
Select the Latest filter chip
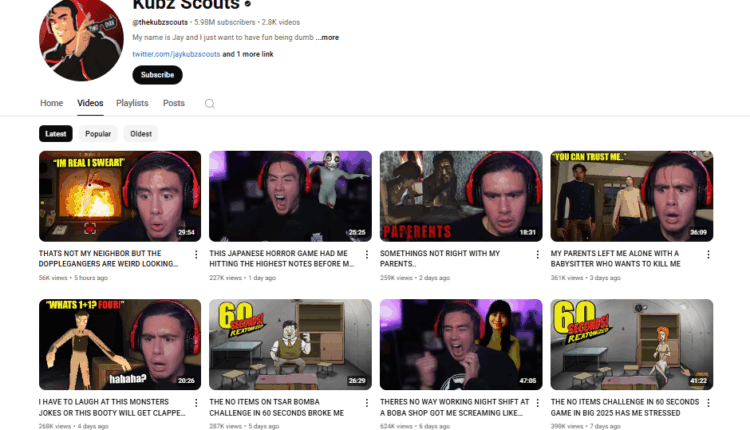[55, 134]
